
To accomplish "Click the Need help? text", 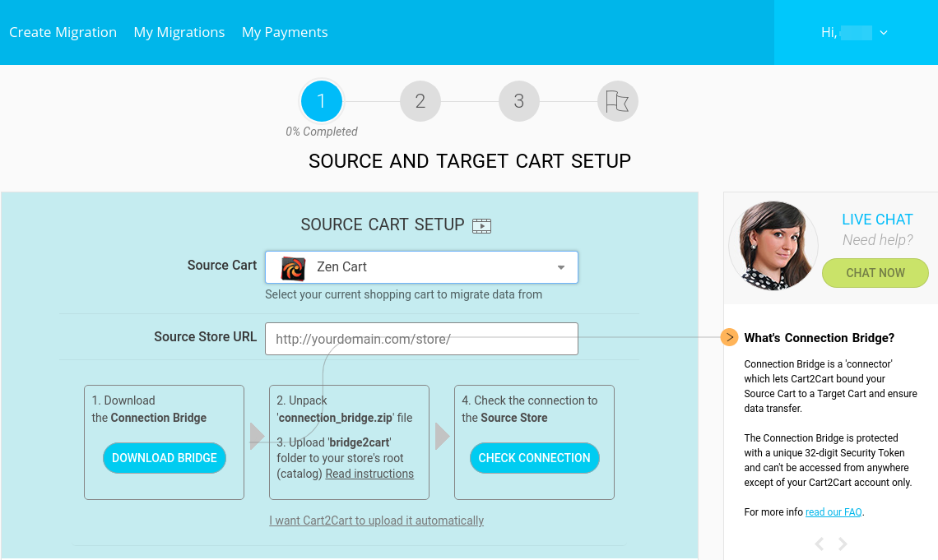I will click(x=878, y=240).
